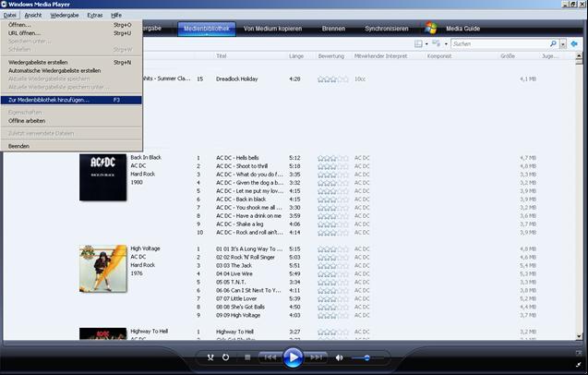Screen dimensions: 588x375
Task: Choose Beenden to exit the player
Action: pyautogui.click(x=71, y=146)
